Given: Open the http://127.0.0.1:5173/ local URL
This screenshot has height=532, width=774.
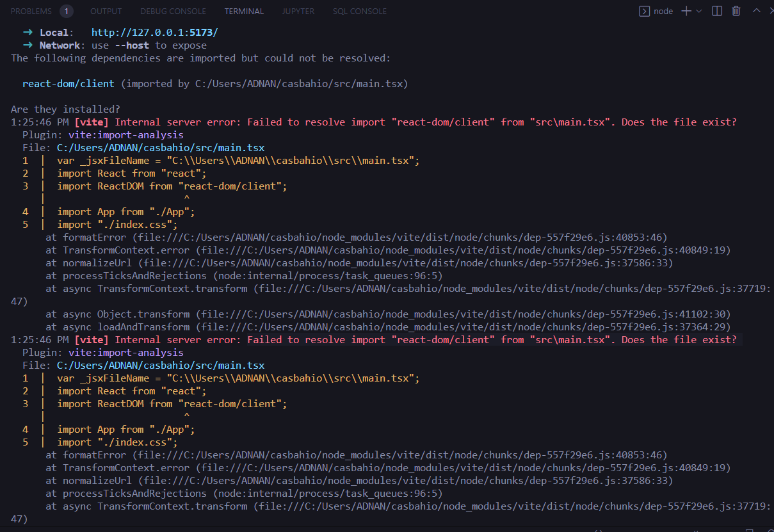Looking at the screenshot, I should pos(155,33).
